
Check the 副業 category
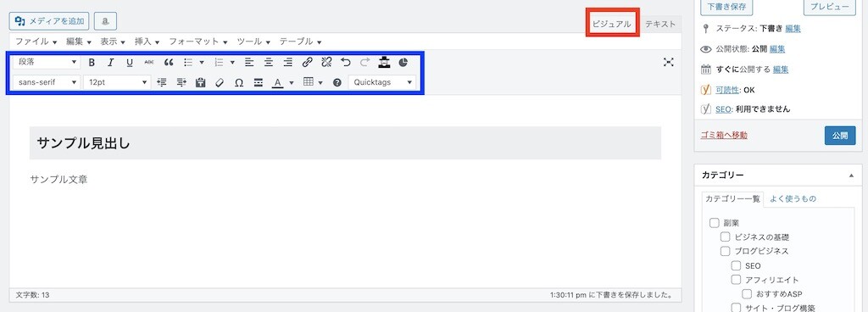pos(714,224)
